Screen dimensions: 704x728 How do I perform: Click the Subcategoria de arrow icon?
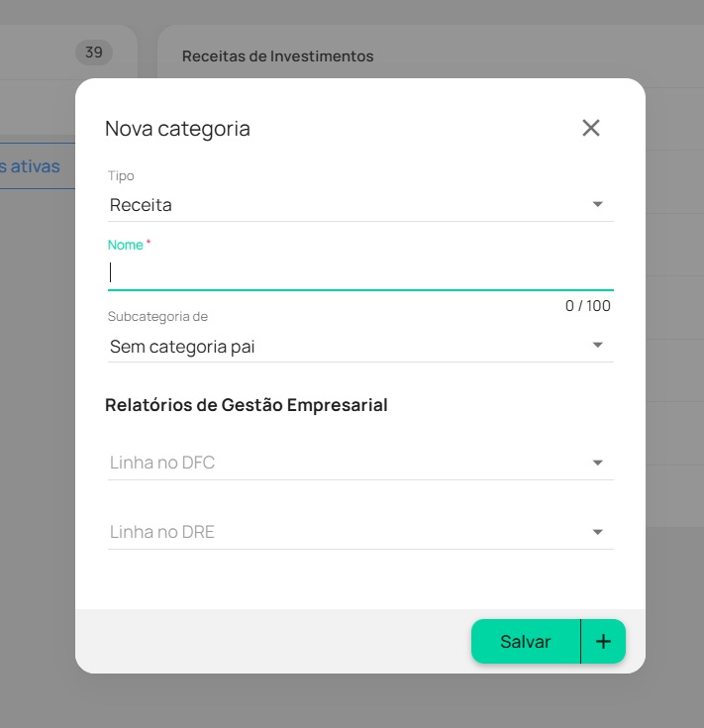click(598, 345)
